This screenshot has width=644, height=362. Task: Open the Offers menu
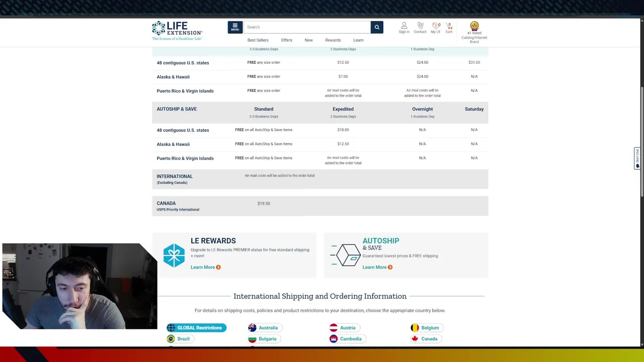tap(286, 40)
